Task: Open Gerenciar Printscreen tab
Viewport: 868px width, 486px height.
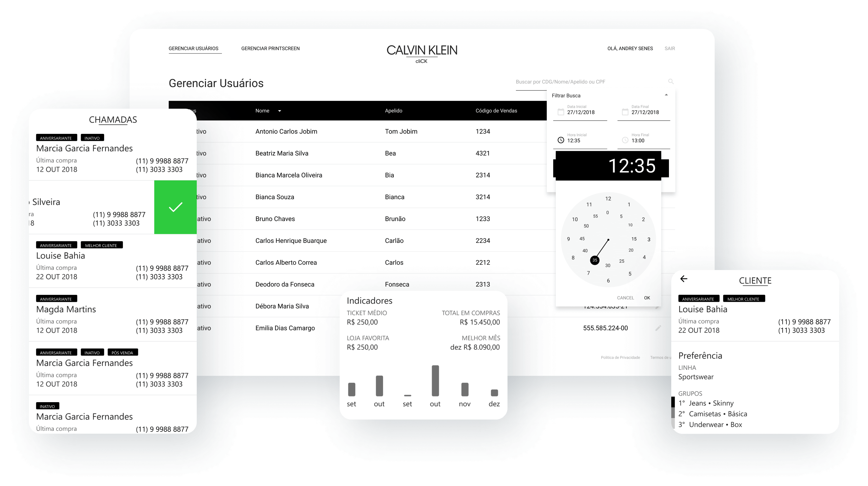Action: pos(270,49)
